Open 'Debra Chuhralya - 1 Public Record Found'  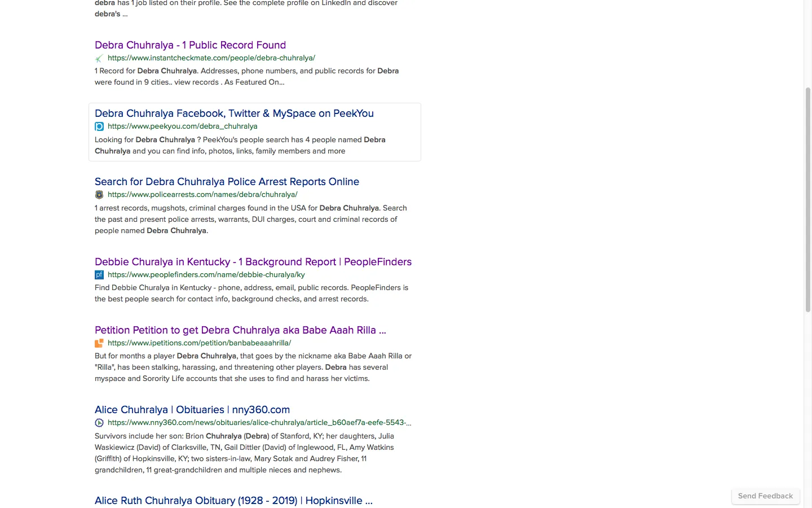pyautogui.click(x=190, y=45)
